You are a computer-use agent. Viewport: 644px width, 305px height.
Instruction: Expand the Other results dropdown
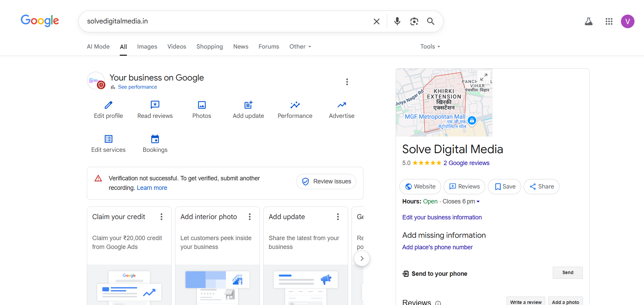pos(300,47)
